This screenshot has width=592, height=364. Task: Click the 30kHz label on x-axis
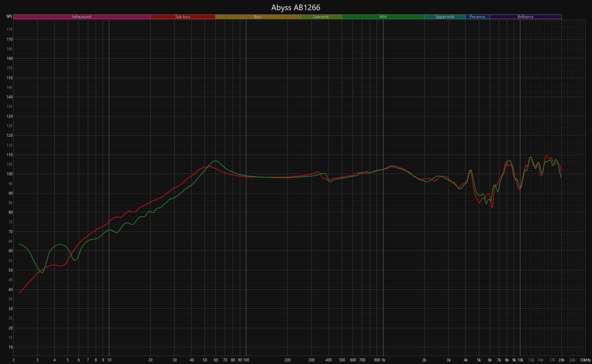[585, 360]
